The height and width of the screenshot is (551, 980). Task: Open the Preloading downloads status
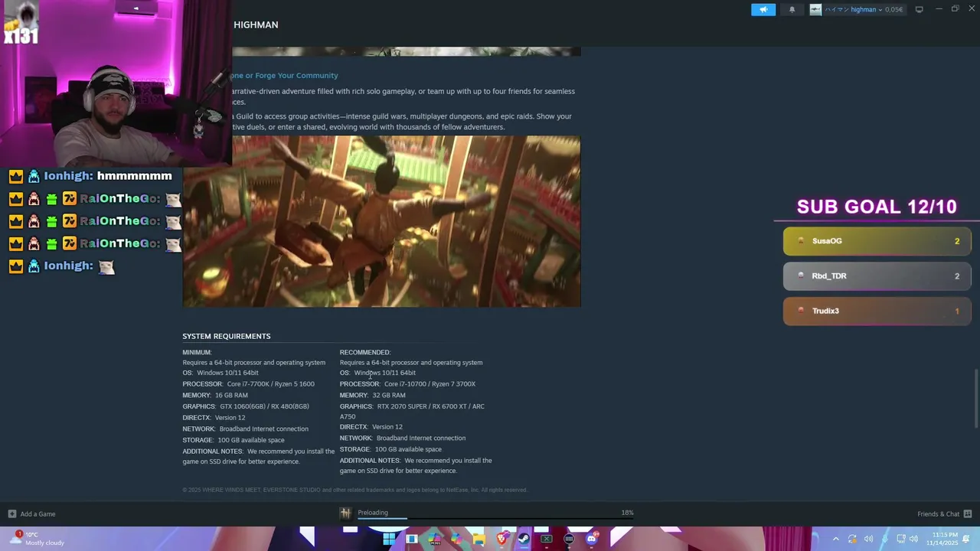tap(373, 512)
